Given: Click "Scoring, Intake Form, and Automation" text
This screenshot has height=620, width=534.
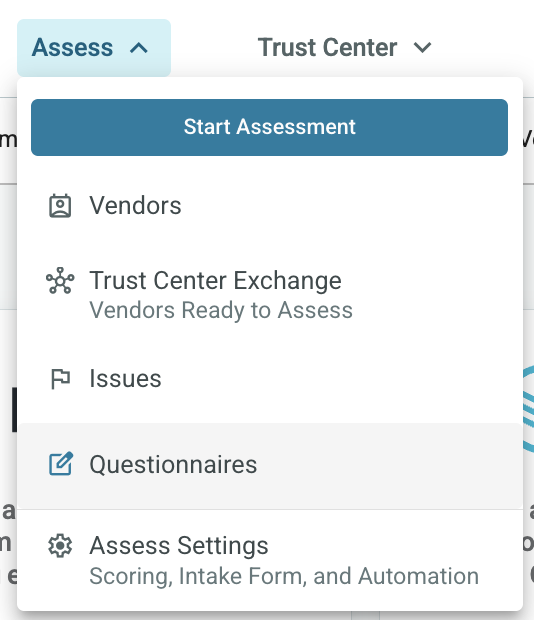Looking at the screenshot, I should [284, 577].
